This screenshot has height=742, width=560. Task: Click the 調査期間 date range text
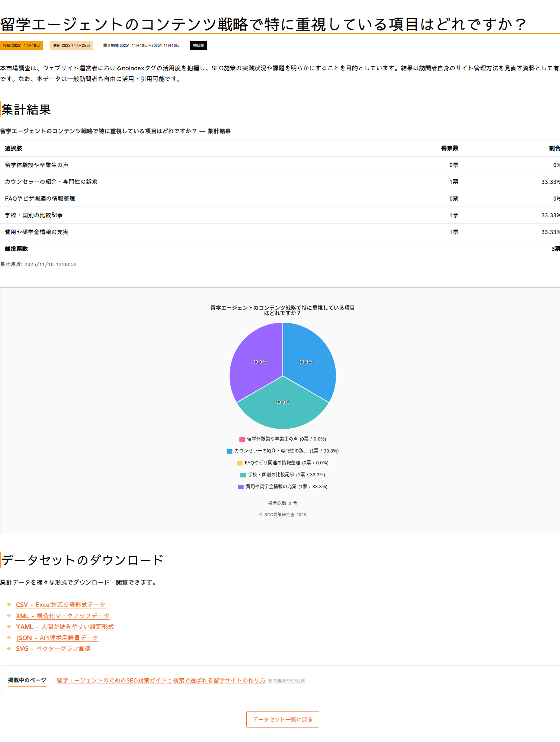pos(141,45)
